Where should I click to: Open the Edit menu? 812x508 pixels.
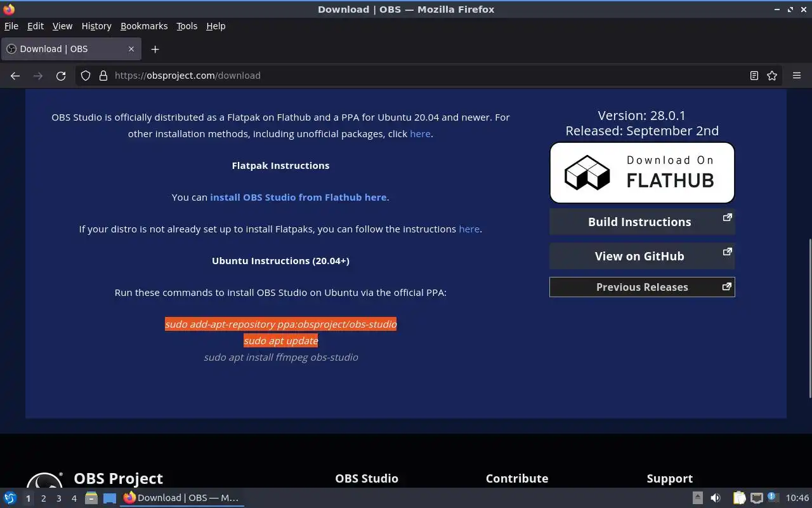(x=36, y=26)
